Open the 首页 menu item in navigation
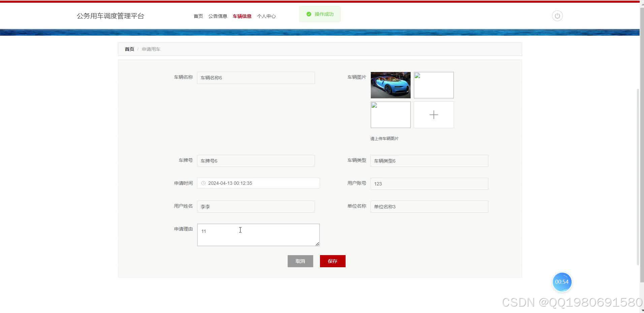Image resolution: width=644 pixels, height=313 pixels. click(198, 16)
